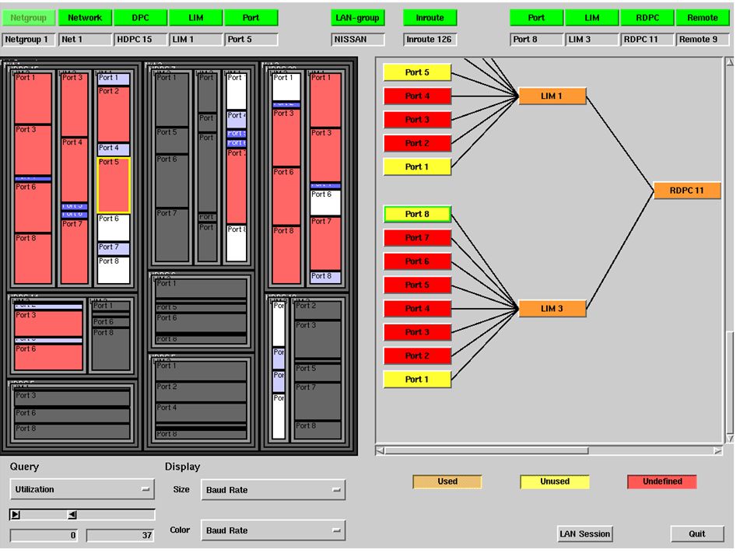
Task: Select red Port 4 node under LIM 1
Action: click(x=417, y=96)
